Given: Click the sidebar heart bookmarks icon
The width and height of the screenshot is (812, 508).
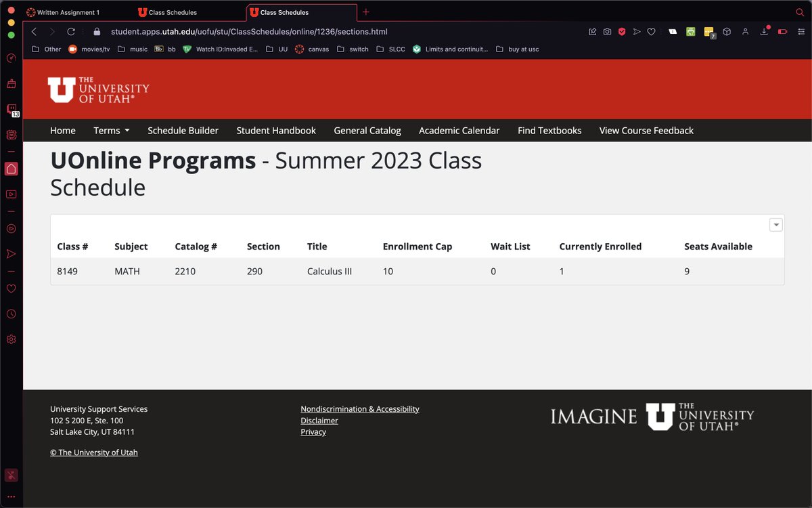Looking at the screenshot, I should (x=11, y=289).
